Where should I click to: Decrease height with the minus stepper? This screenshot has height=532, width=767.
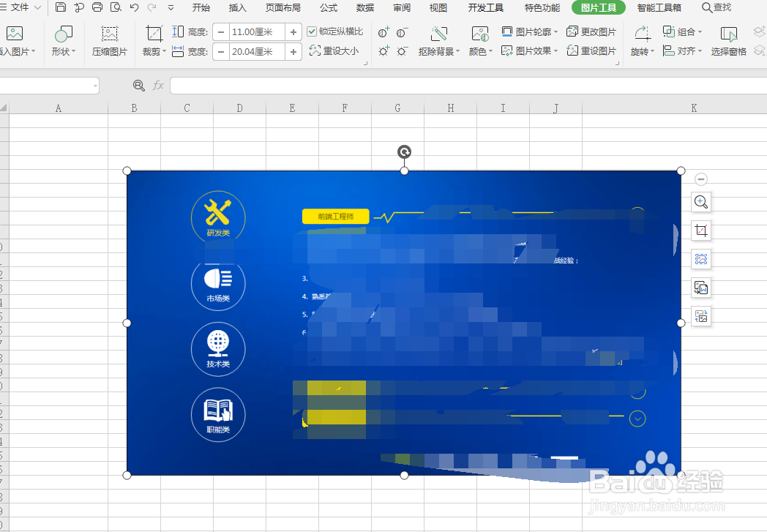pos(221,32)
